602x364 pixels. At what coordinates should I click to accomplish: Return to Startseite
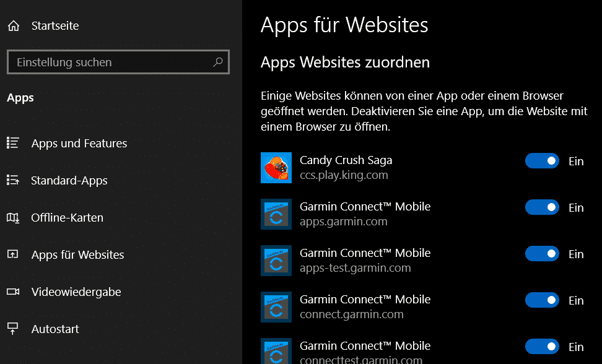click(x=55, y=26)
